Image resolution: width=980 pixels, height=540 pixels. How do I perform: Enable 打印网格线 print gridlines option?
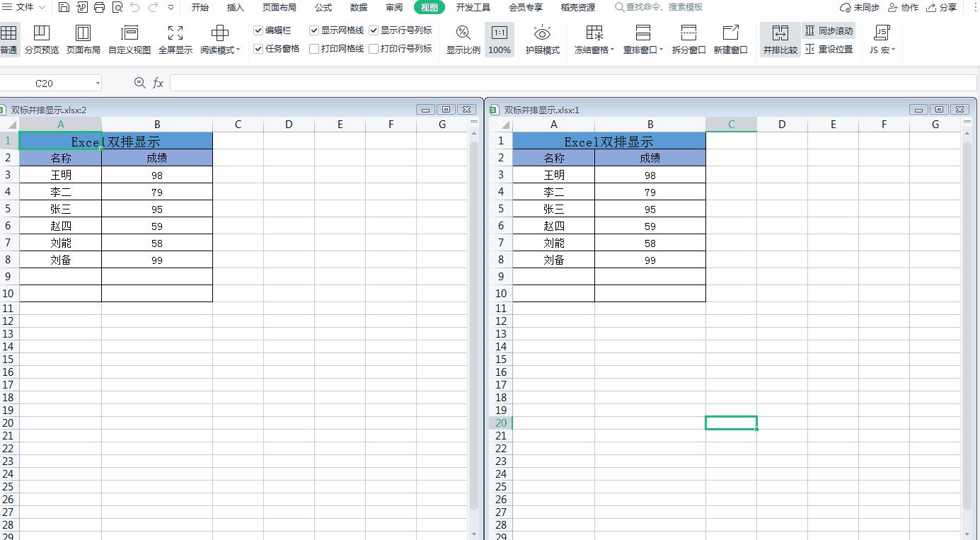pos(313,49)
